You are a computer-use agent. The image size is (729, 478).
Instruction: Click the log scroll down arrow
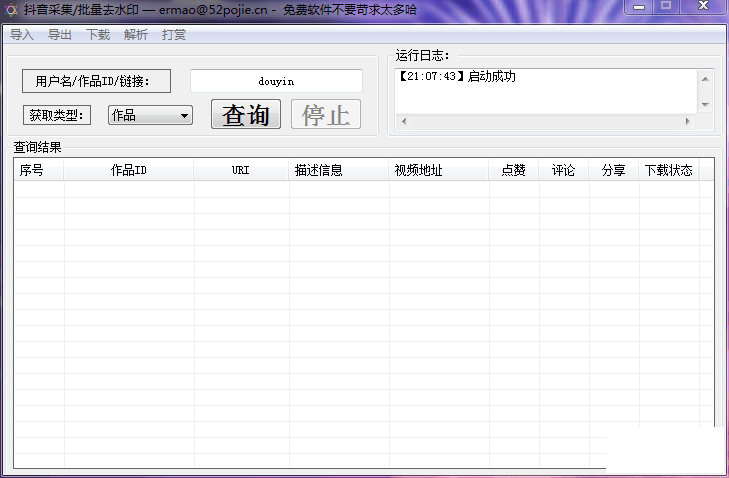click(x=705, y=105)
